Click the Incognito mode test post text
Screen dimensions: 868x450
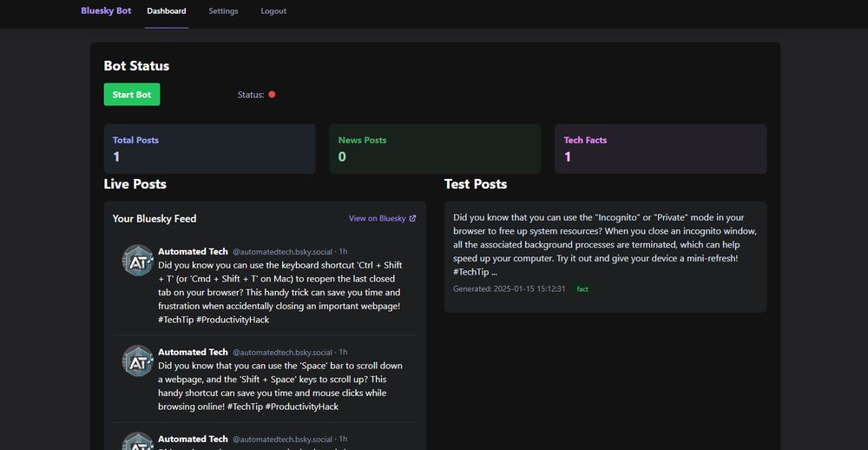click(x=605, y=244)
